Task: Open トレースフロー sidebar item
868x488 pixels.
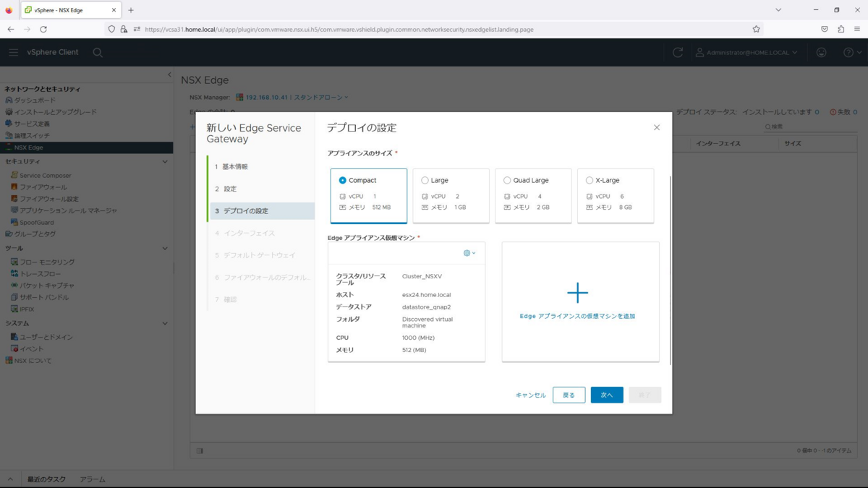Action: [x=40, y=274]
